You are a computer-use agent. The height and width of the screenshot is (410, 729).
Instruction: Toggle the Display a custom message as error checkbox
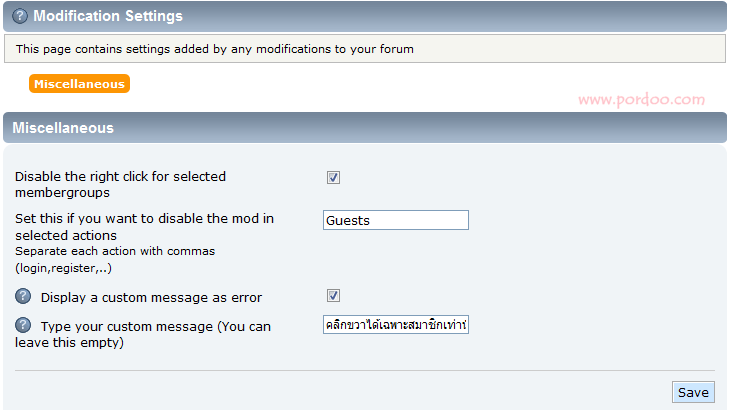click(x=333, y=296)
